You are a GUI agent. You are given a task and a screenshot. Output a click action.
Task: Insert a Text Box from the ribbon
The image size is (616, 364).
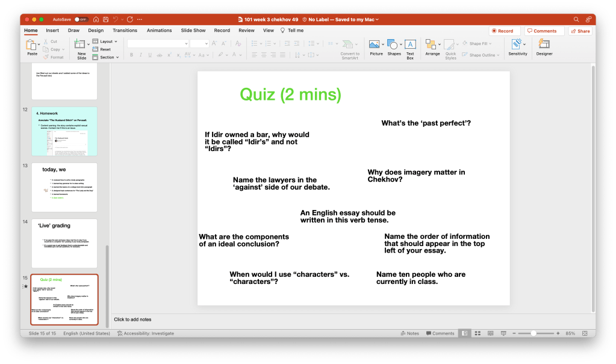(x=409, y=47)
